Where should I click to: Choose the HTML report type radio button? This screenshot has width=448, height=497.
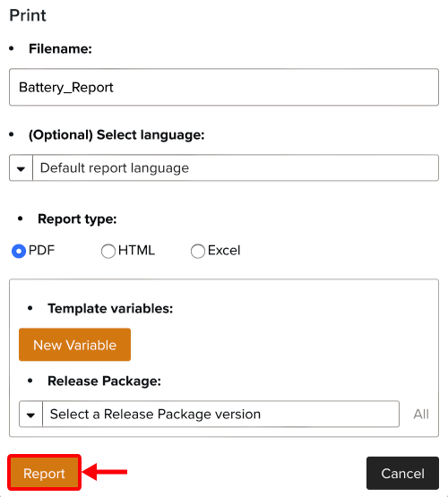click(108, 251)
